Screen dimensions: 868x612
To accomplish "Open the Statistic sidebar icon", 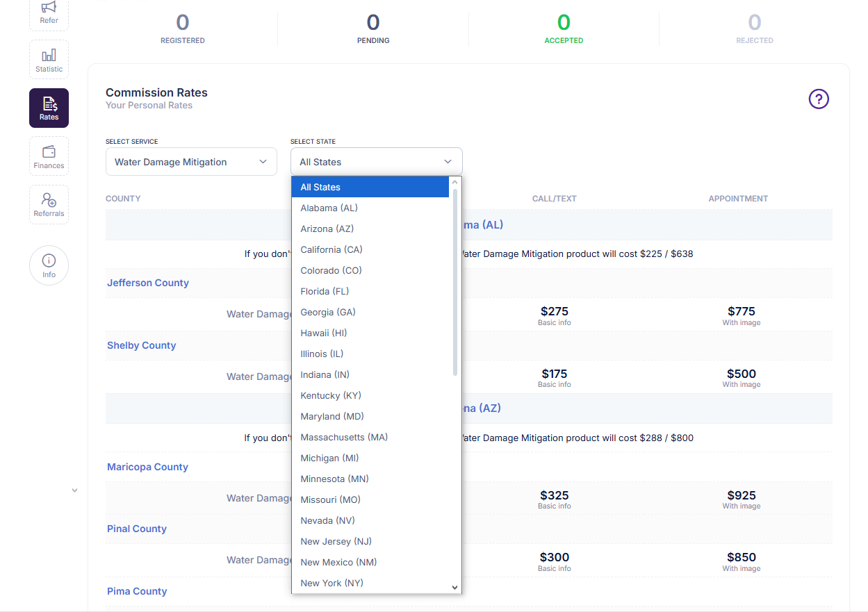I will [49, 59].
